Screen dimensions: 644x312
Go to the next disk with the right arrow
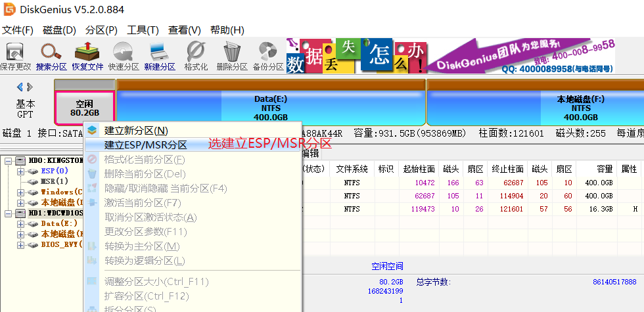click(x=30, y=87)
